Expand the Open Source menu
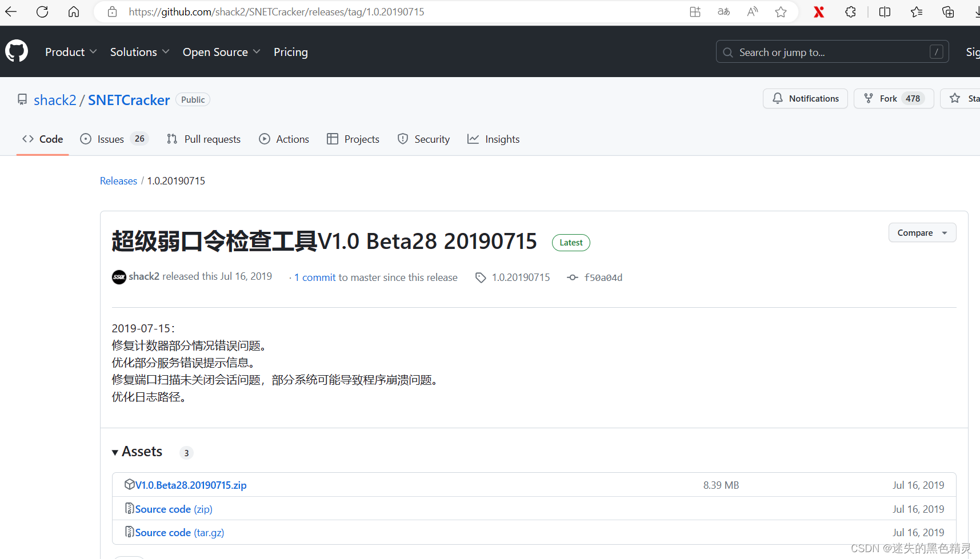The height and width of the screenshot is (559, 980). pyautogui.click(x=221, y=52)
